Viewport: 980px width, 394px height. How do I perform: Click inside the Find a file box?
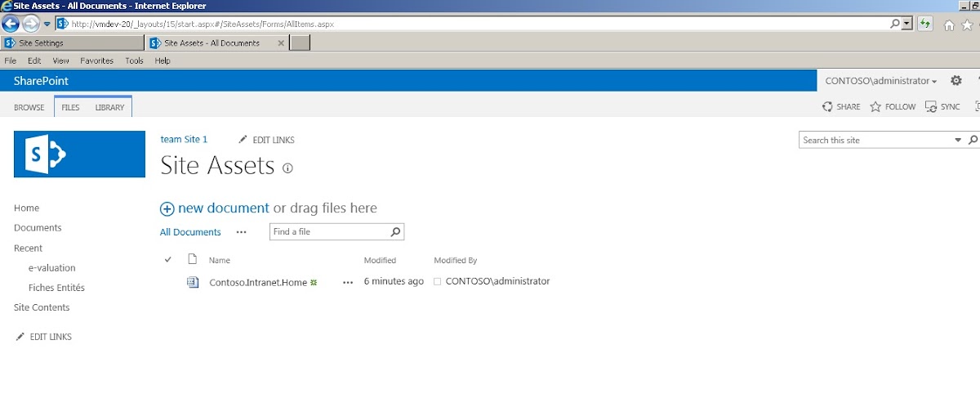(x=329, y=232)
